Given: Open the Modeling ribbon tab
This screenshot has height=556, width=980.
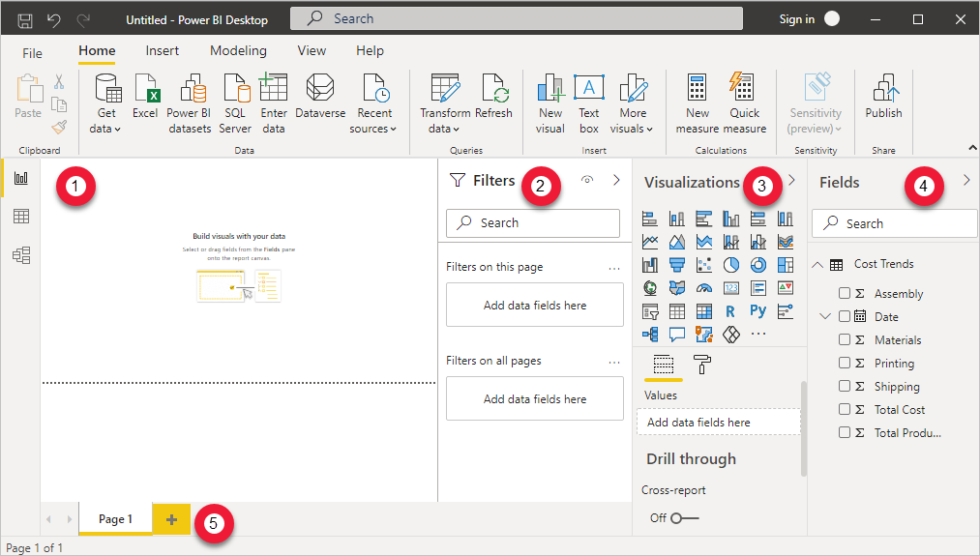Looking at the screenshot, I should coord(238,51).
